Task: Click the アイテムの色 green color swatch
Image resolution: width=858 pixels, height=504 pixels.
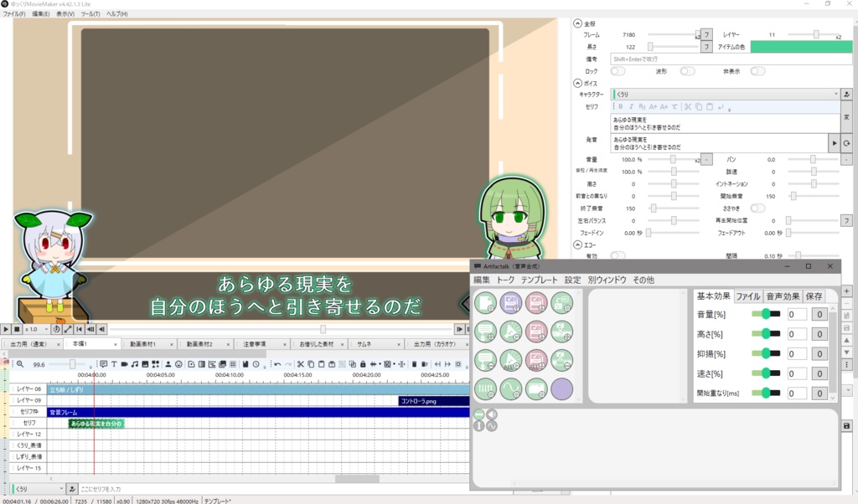Action: pyautogui.click(x=801, y=47)
